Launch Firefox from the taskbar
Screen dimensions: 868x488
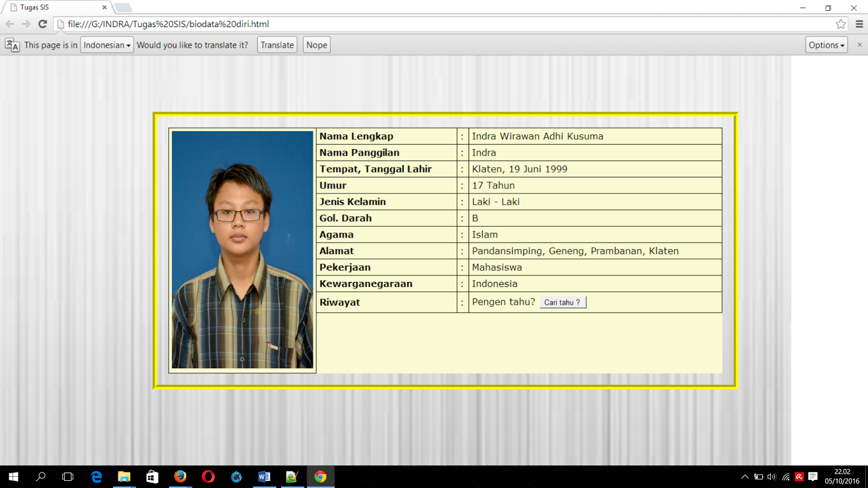click(181, 477)
